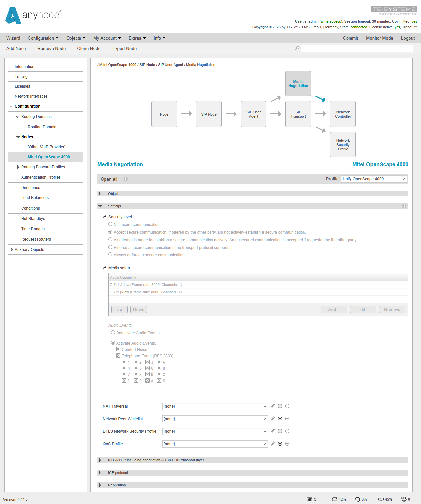Viewport: 421px width, 504px height.
Task: Clear DTLS Network Security Profile with minus icon
Action: click(x=287, y=431)
